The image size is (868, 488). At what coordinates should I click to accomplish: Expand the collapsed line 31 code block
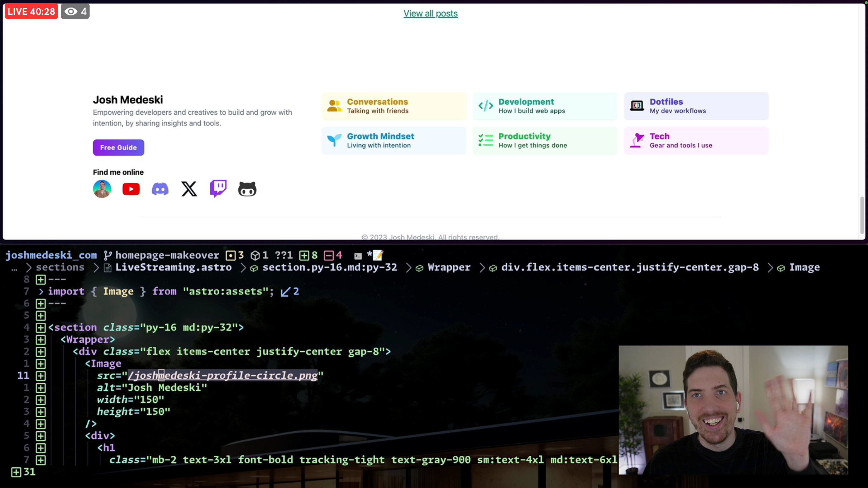pos(15,471)
